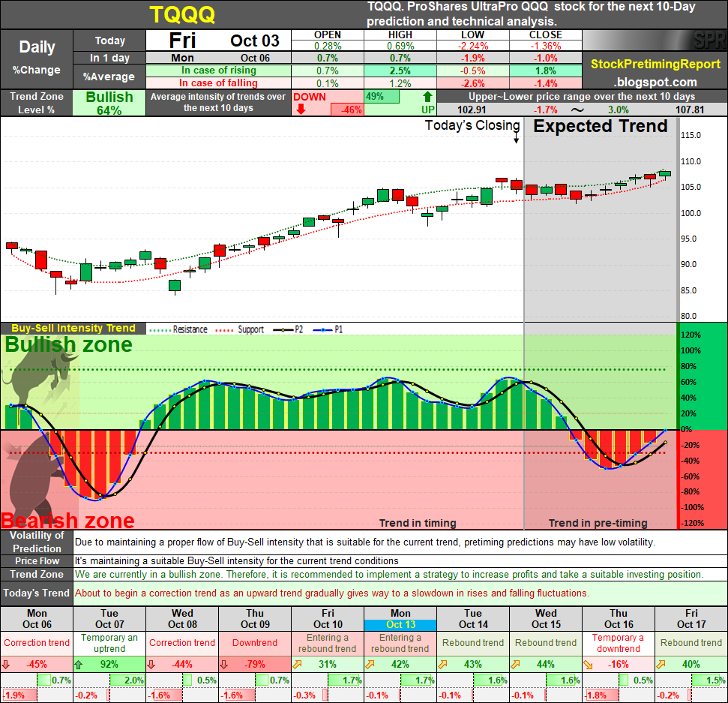
Task: Click the Fri Oct 03 date header
Action: click(219, 41)
